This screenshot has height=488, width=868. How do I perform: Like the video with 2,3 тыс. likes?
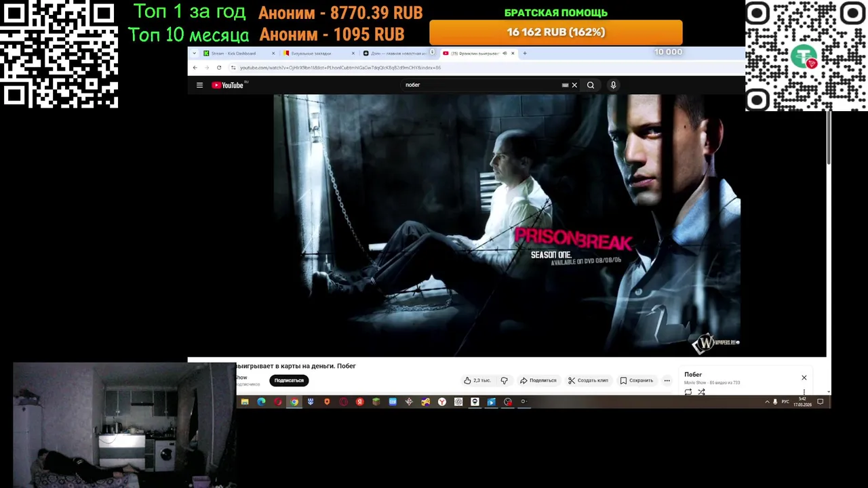click(477, 380)
